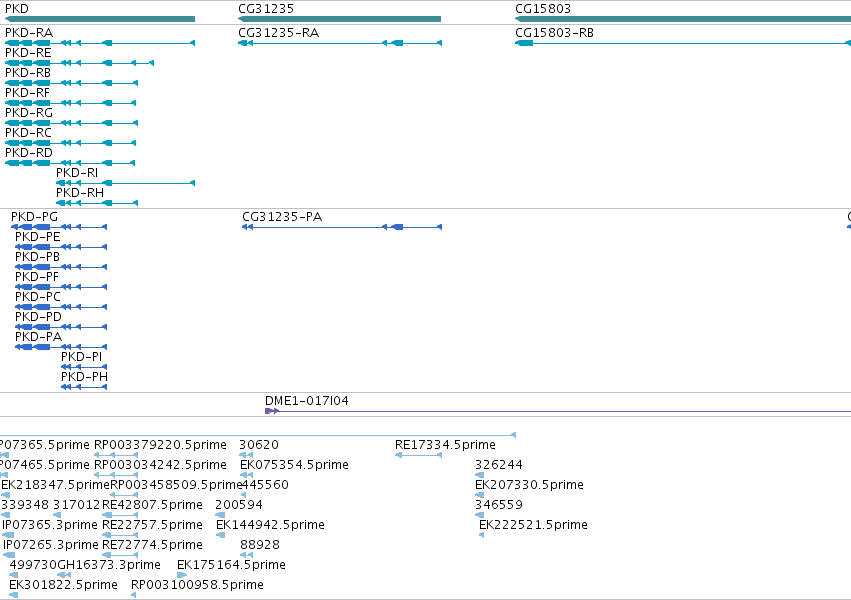Click the 326244 EST label

499,465
